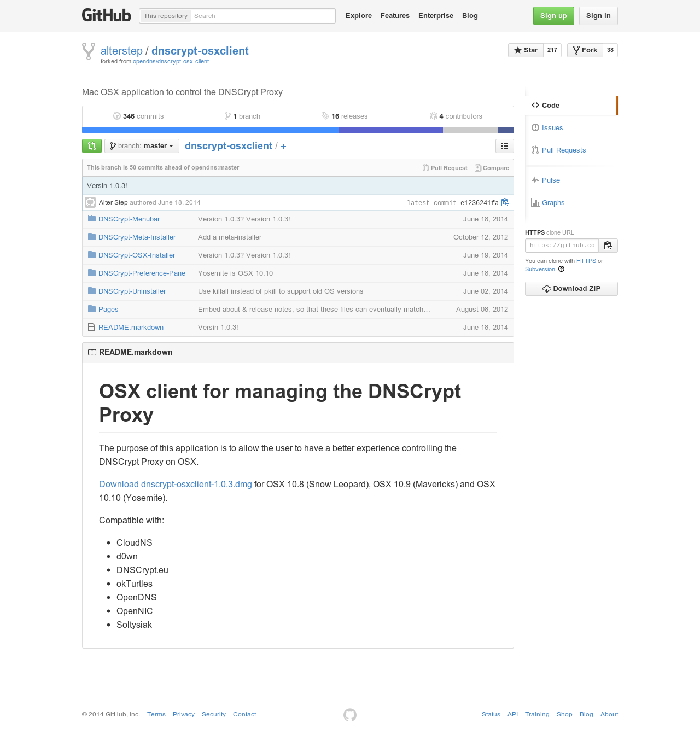Open Enterprise in the top navigation
The image size is (700, 741).
[436, 16]
